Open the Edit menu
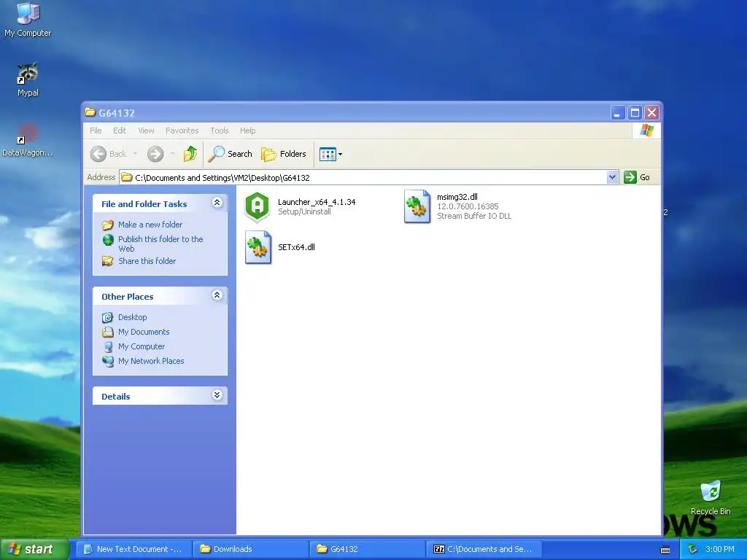The image size is (747, 560). tap(120, 131)
